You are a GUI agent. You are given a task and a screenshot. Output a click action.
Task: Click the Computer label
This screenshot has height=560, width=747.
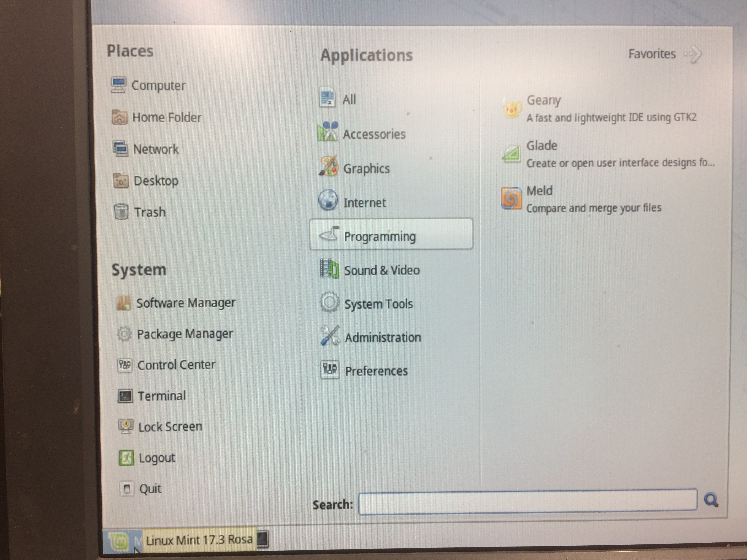pos(158,85)
